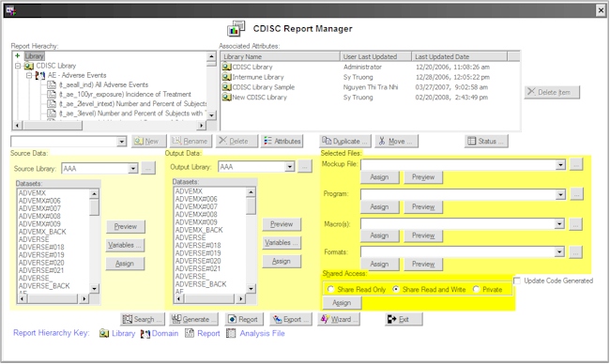Screen dimensions: 610x364
Task: Select the All Adverse Events report in tree
Action: coord(103,84)
